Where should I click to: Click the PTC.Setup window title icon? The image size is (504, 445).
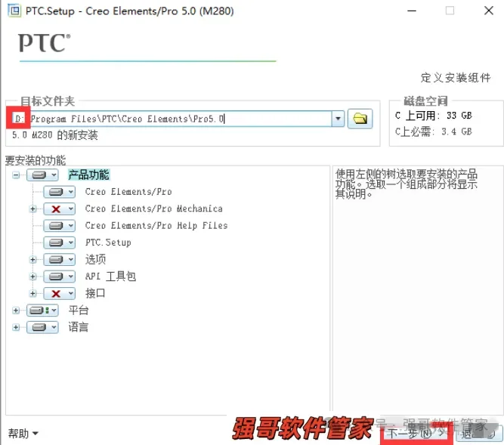14,11
